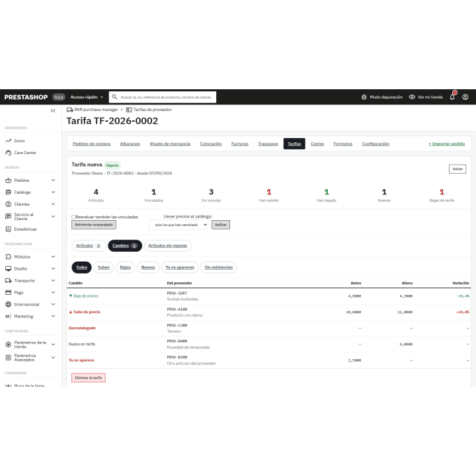The width and height of the screenshot is (476, 476).
Task: Expand the Internacional menu chevron
Action: click(53, 305)
